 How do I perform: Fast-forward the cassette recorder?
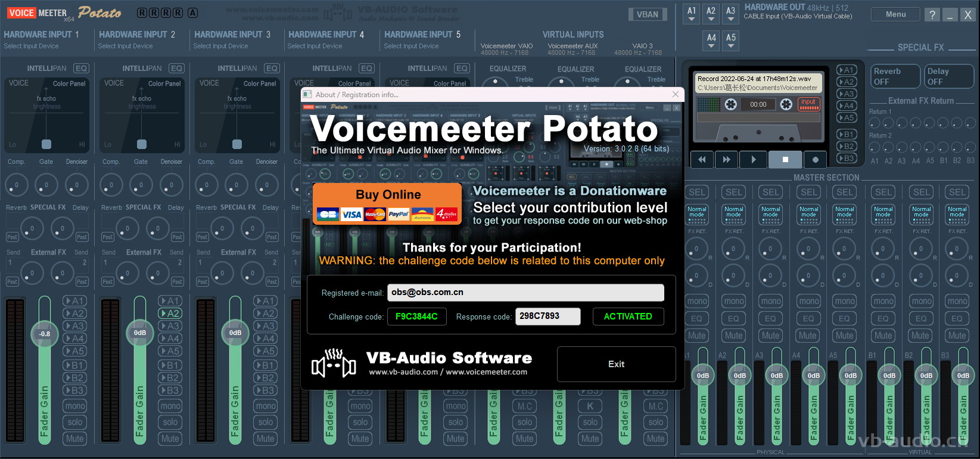726,159
